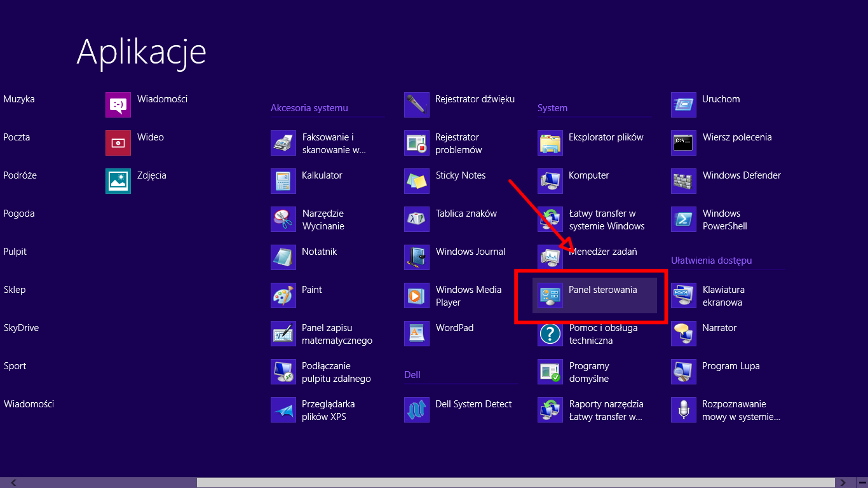Open the Notatnik icon
Image resolution: width=868 pixels, height=488 pixels.
pos(283,257)
